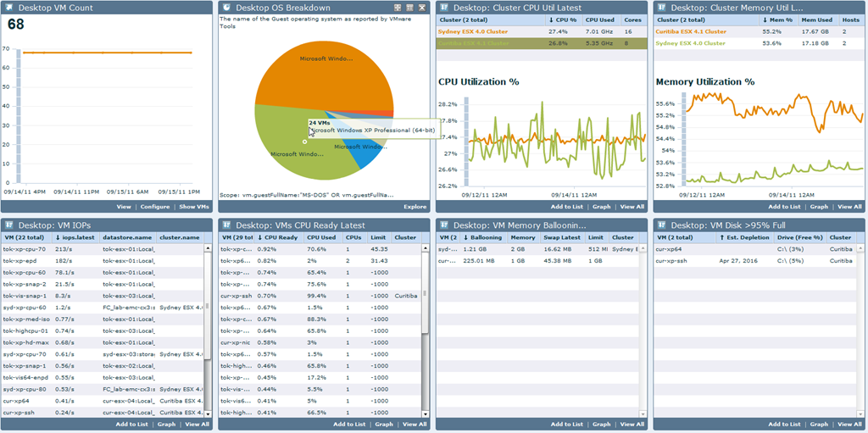Select the highlighted Curitiba ESX 4.1 Cluster row
Image resolution: width=868 pixels, height=433 pixels.
[x=541, y=43]
